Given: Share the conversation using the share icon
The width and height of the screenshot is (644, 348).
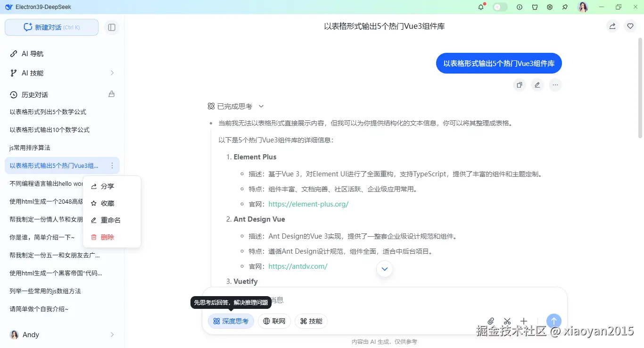Looking at the screenshot, I should point(612,26).
